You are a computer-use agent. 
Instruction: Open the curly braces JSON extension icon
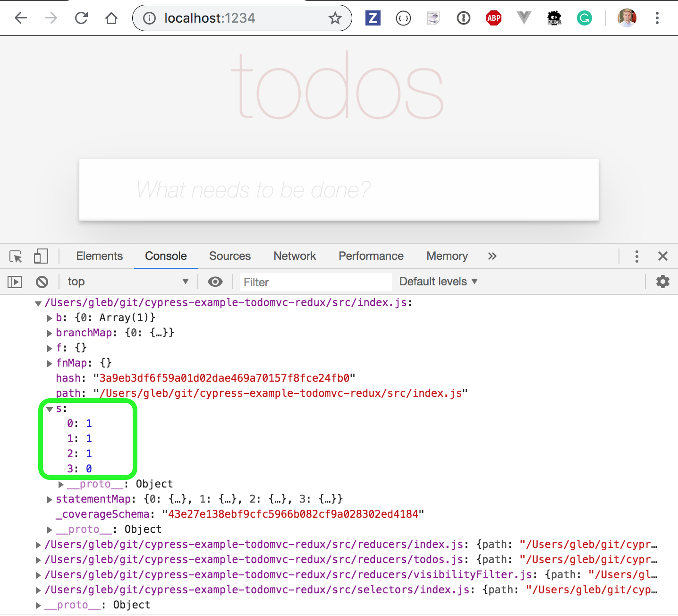403,18
